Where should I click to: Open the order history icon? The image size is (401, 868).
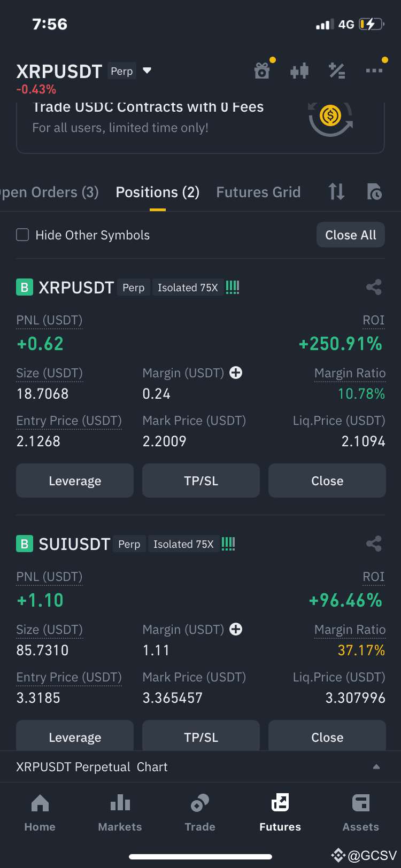374,191
